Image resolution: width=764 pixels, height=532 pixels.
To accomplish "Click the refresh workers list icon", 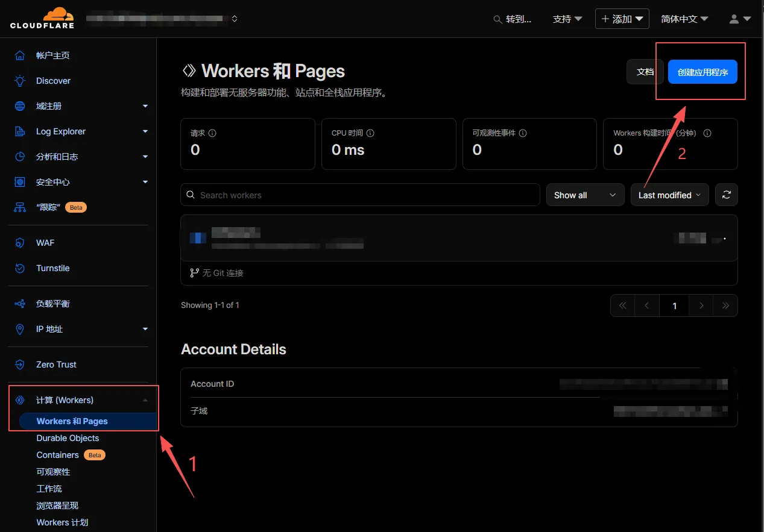I will point(726,195).
